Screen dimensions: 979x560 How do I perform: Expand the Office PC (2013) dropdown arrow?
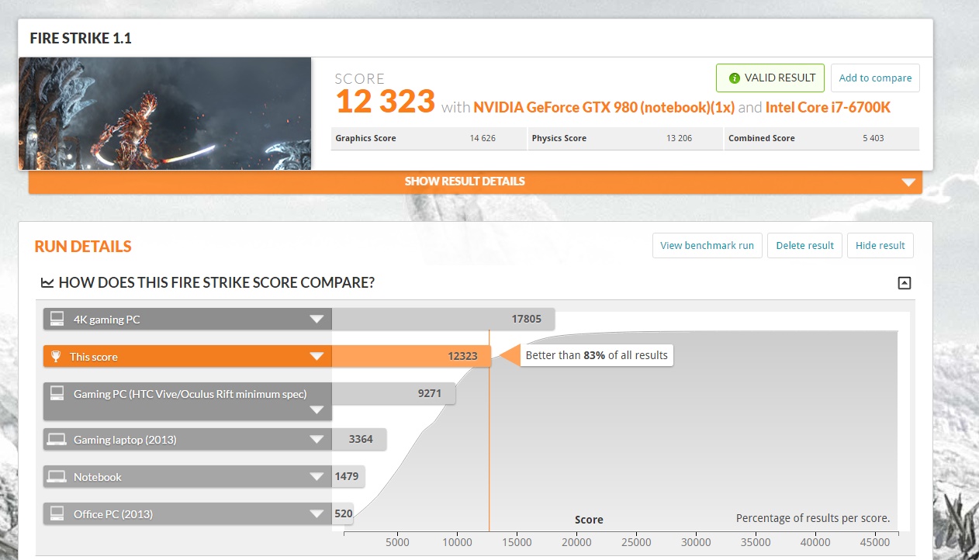[x=316, y=513]
